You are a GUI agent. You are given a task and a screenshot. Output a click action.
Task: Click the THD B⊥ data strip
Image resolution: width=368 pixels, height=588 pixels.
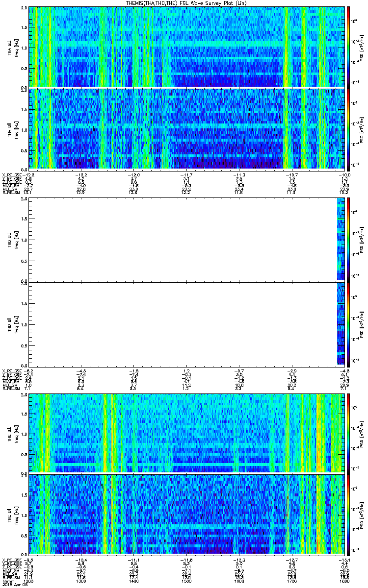341,239
